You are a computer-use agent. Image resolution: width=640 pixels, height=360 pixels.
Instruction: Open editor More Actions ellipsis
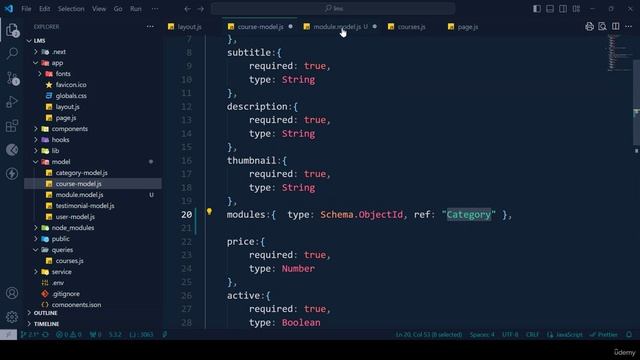(629, 27)
